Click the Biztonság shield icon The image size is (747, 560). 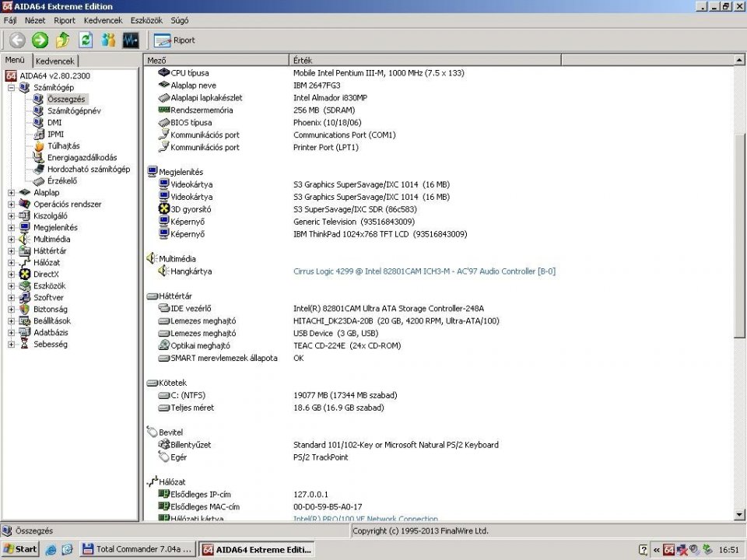tap(25, 309)
